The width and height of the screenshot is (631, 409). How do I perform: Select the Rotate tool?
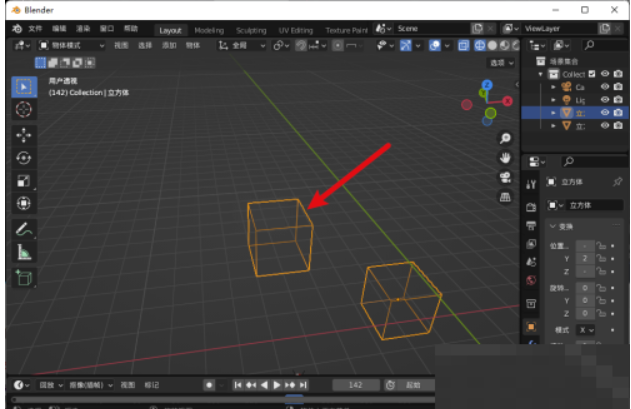24,158
